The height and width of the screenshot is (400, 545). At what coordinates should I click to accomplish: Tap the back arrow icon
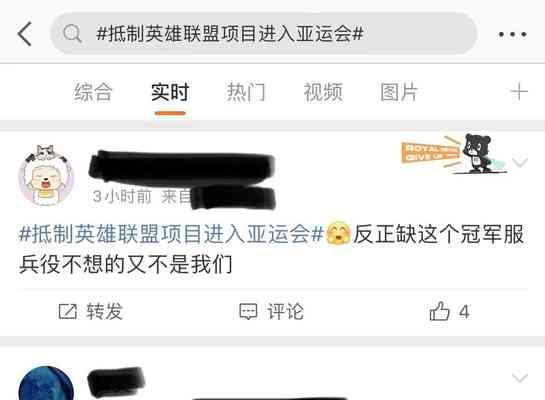coord(25,34)
